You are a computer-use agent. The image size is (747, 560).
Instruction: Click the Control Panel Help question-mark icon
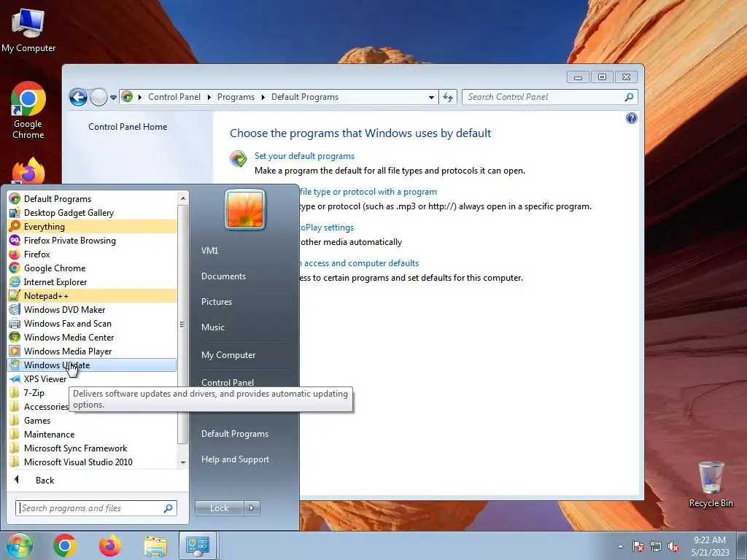631,118
